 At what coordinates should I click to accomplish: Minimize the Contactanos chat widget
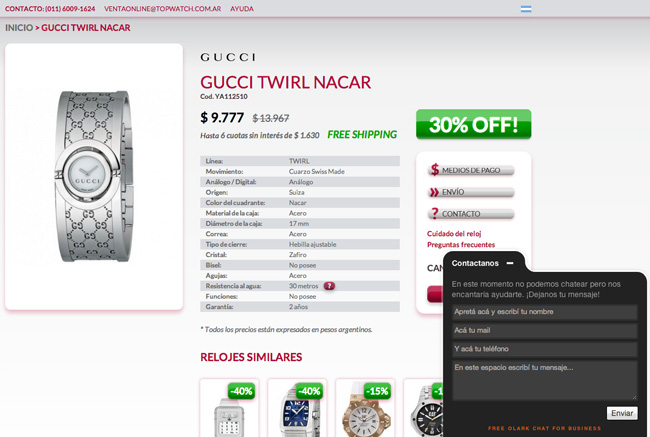click(510, 263)
